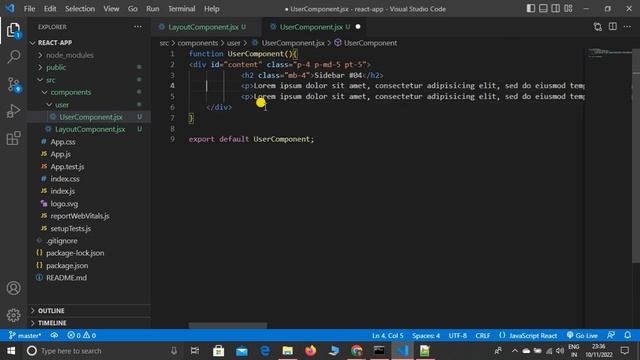This screenshot has height=360, width=640.
Task: Open notifications bell in status bar
Action: (628, 335)
